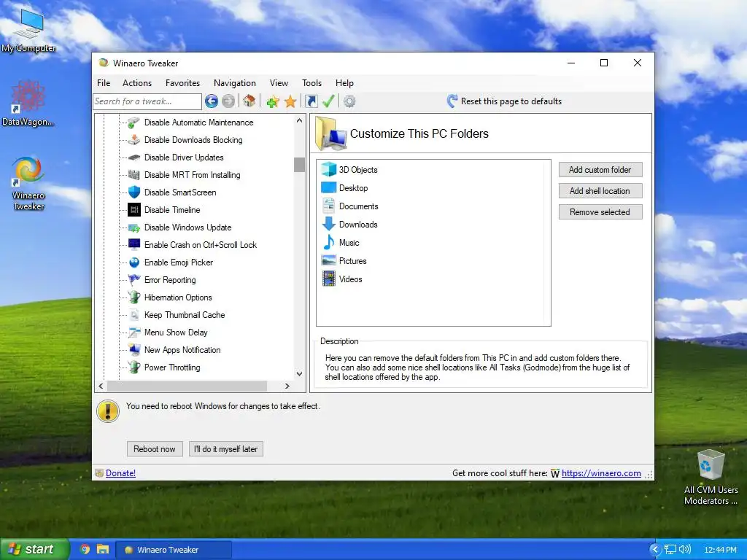747x560 pixels.
Task: Select Hibernation Options tree item
Action: (x=178, y=297)
